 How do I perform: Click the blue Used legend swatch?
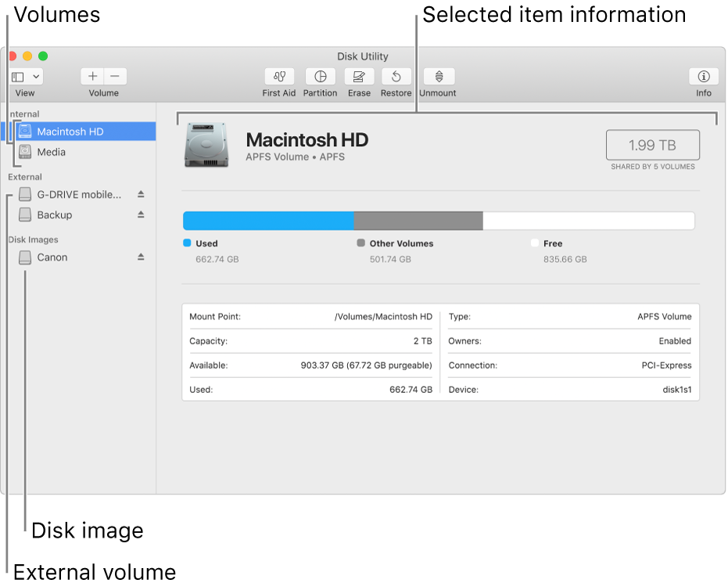[187, 243]
